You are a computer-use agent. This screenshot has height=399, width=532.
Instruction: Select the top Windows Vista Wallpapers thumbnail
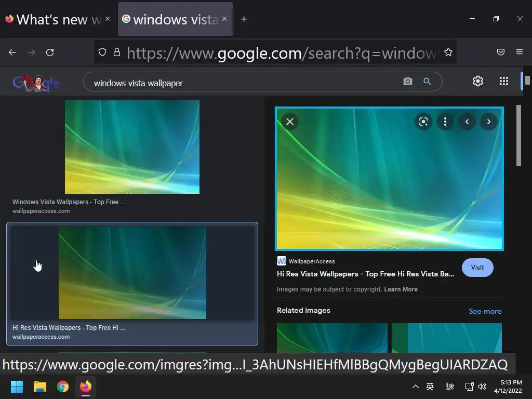[x=132, y=147]
